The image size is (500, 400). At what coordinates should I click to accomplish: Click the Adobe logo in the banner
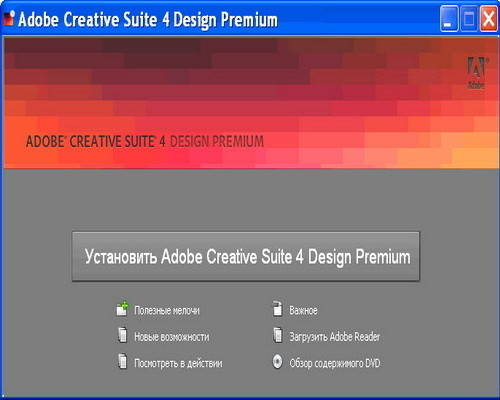coord(476,73)
